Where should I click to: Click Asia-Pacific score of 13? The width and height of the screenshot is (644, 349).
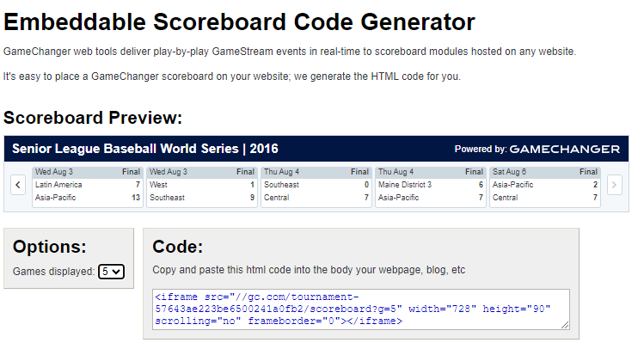point(135,198)
